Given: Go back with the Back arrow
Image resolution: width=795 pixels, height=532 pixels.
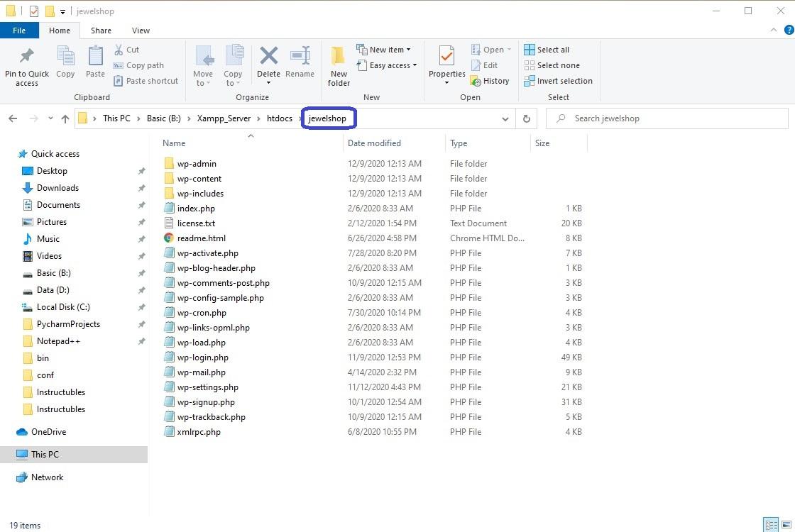Looking at the screenshot, I should tap(13, 118).
